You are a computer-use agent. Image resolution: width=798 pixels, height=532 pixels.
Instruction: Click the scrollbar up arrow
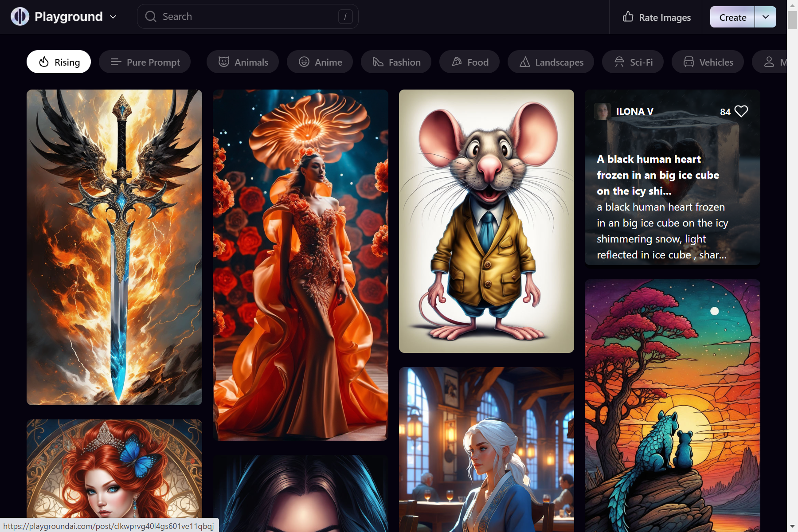(x=792, y=5)
